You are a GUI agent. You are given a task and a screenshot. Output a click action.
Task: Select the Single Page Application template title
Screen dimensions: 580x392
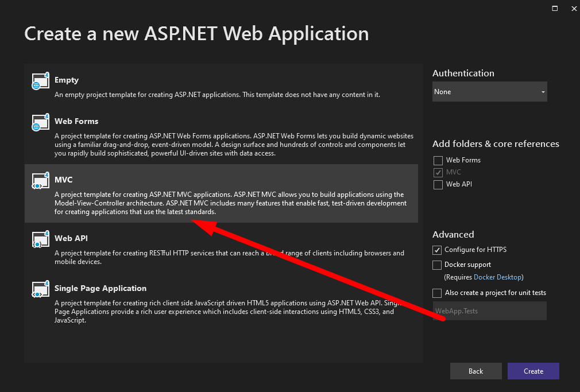pos(100,288)
